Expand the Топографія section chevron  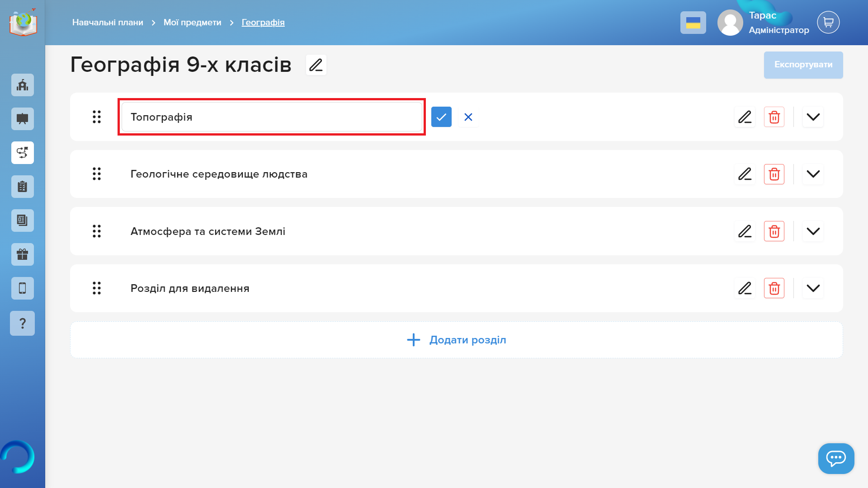pyautogui.click(x=813, y=117)
